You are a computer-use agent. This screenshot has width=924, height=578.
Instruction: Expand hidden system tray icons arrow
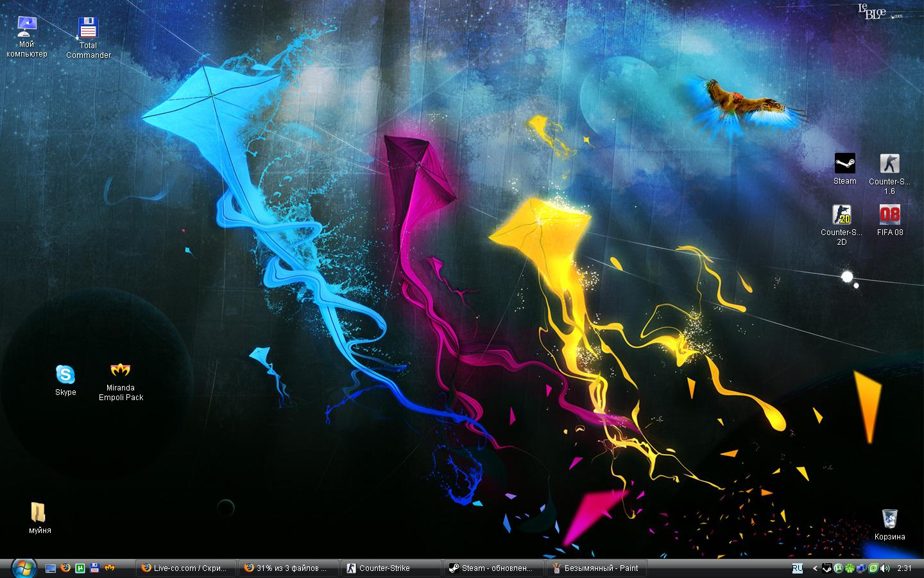tap(815, 568)
